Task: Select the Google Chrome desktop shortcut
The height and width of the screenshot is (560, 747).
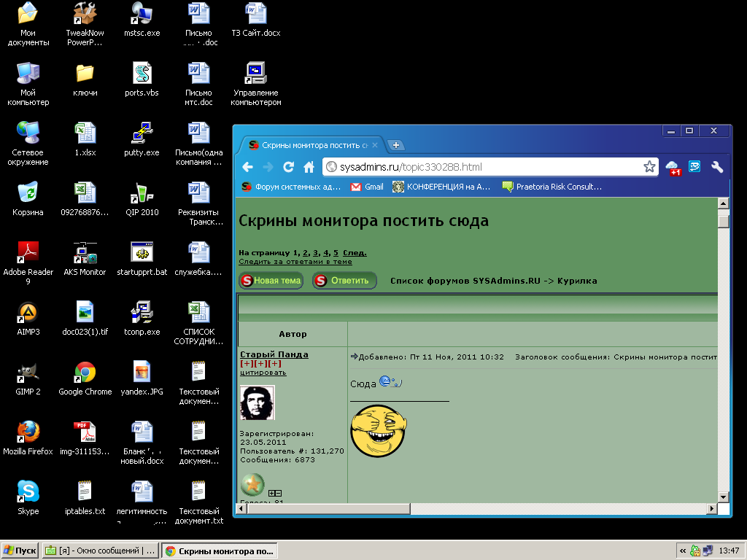Action: tap(85, 378)
